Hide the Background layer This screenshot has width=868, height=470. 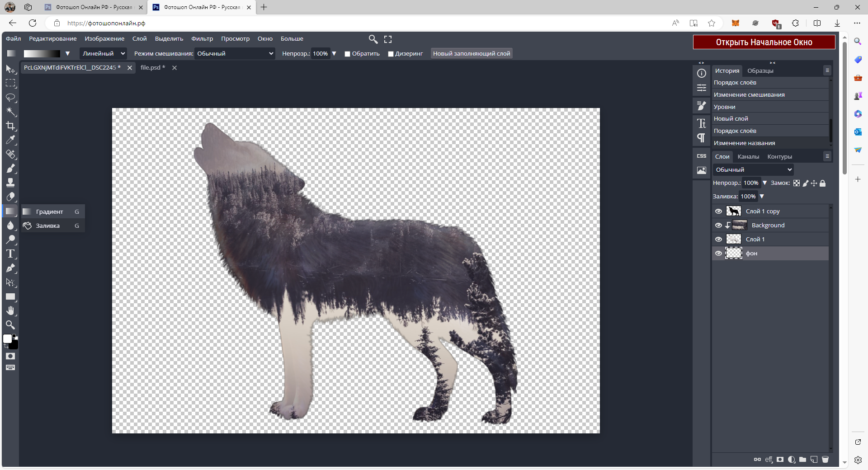[718, 226]
